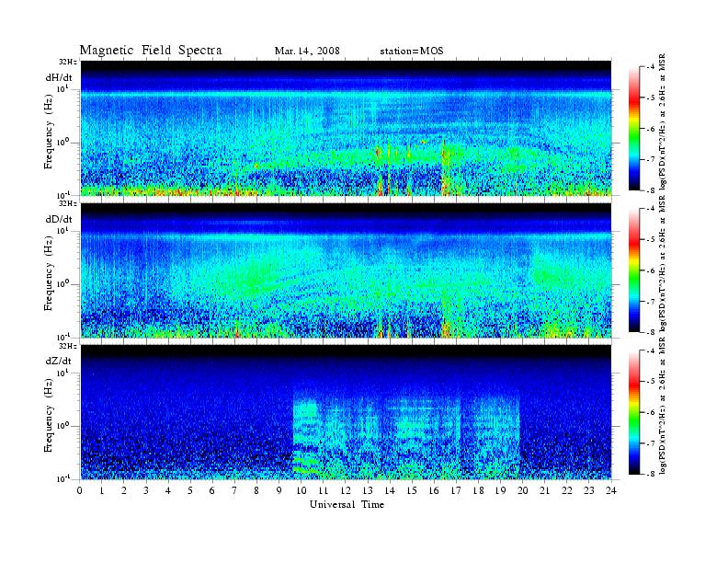Click the "-8" tick on the dH/dt color bar
Screen dimensions: 728x563
652,190
